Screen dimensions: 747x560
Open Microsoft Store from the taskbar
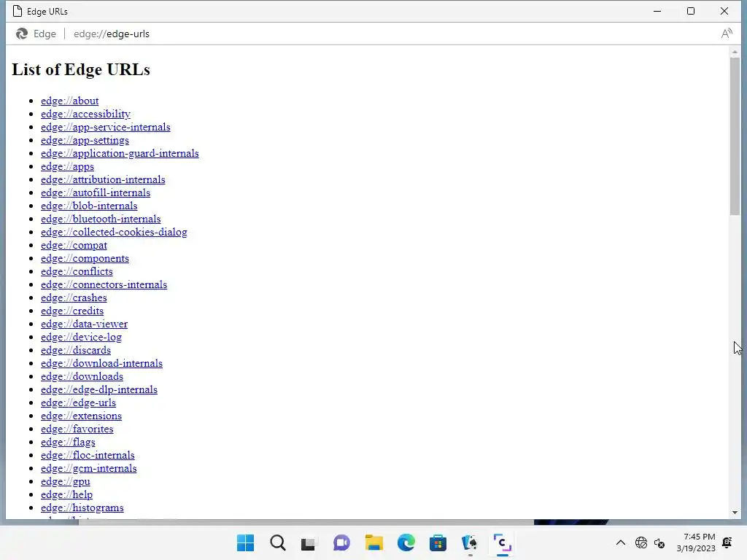pyautogui.click(x=438, y=542)
